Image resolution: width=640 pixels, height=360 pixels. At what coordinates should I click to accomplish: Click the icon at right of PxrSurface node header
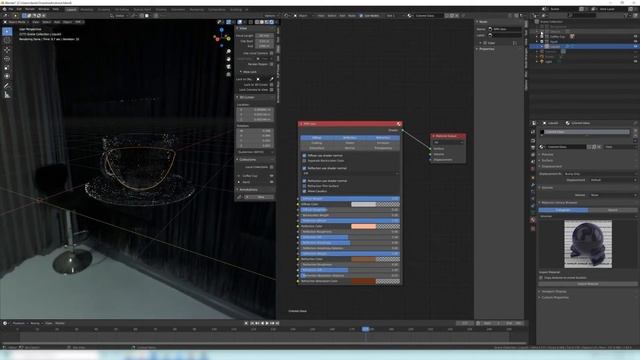(x=399, y=124)
